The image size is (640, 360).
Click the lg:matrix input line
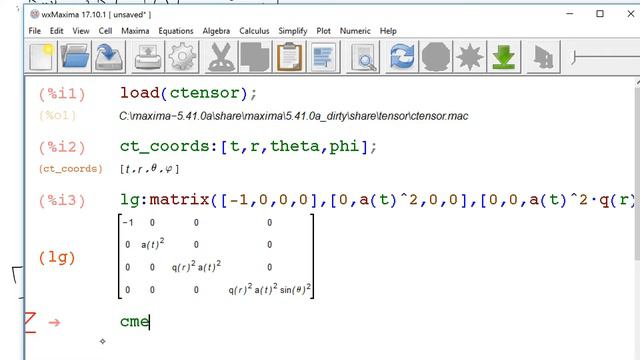378,200
